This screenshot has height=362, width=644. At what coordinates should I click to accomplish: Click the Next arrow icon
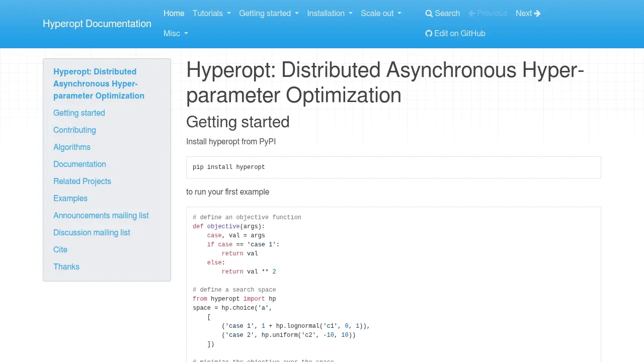(x=537, y=14)
